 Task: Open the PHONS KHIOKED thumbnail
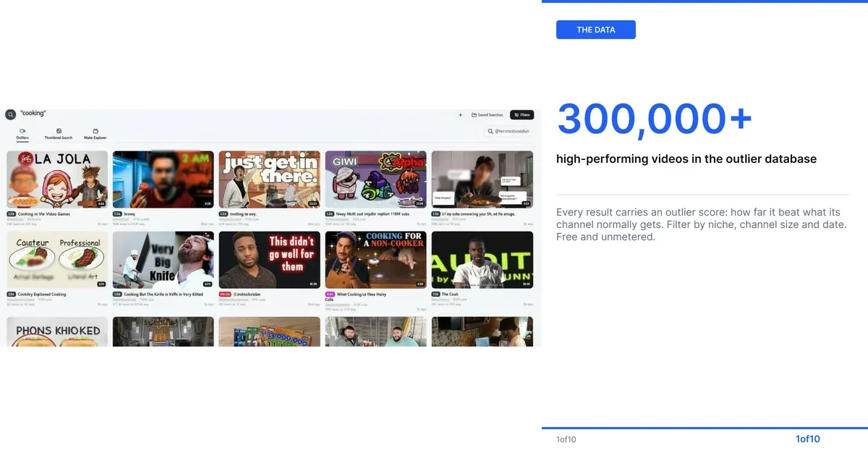pos(57,332)
